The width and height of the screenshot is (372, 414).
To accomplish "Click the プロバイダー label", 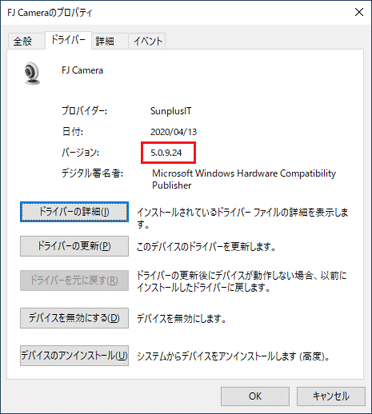I will pos(84,111).
